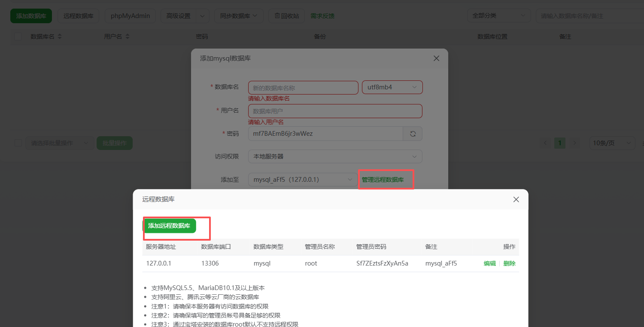This screenshot has height=327, width=644.
Task: Go to the next page arrow
Action: click(575, 143)
